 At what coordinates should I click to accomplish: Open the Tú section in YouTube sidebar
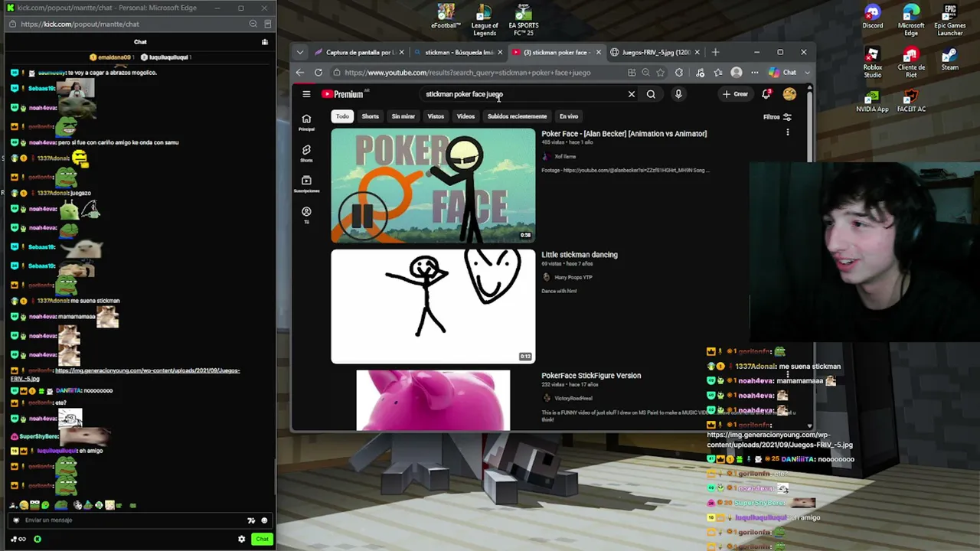[306, 215]
